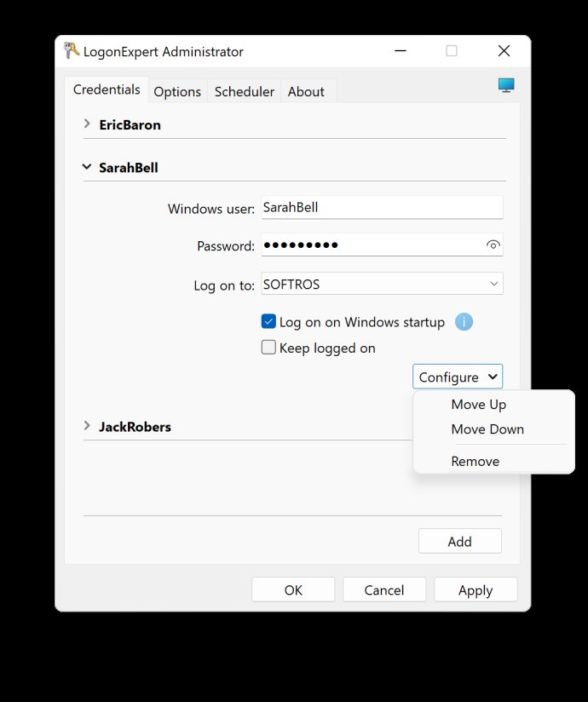Image resolution: width=588 pixels, height=702 pixels.
Task: Choose Move Up from Configure menu
Action: click(479, 405)
